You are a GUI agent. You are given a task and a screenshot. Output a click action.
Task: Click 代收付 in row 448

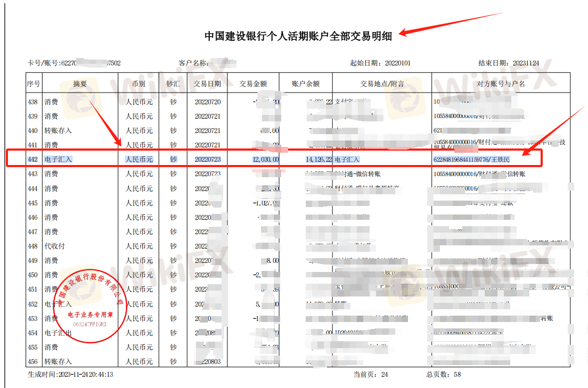point(54,246)
